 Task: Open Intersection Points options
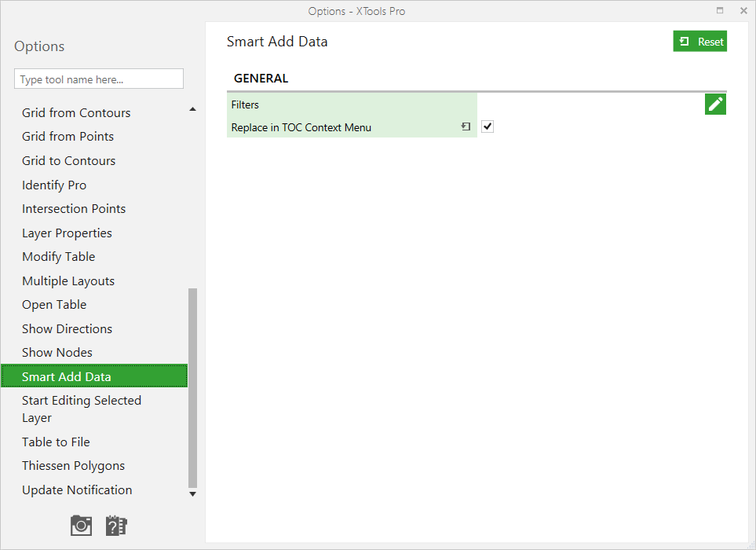[x=74, y=209]
